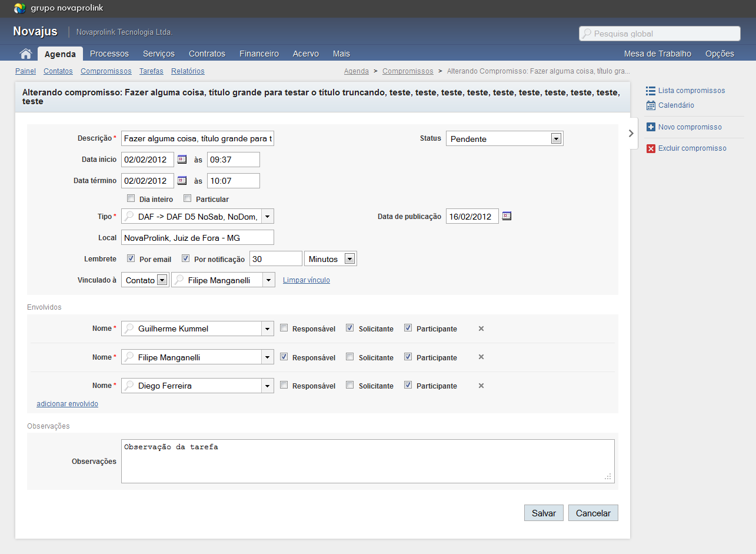Open the Mais menu tab

point(341,54)
